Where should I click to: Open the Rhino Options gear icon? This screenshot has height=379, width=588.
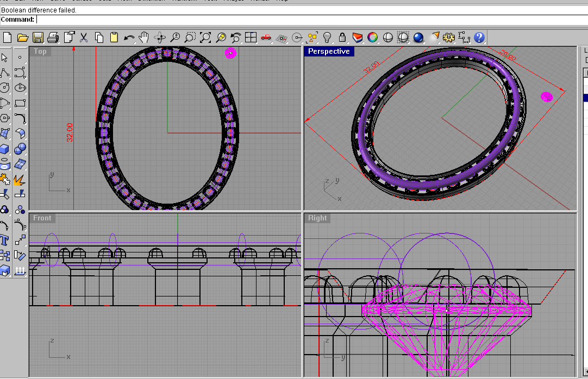tap(448, 37)
